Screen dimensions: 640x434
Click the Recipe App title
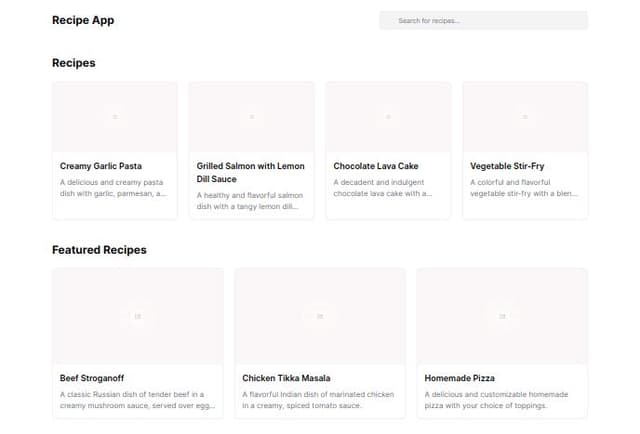point(83,20)
